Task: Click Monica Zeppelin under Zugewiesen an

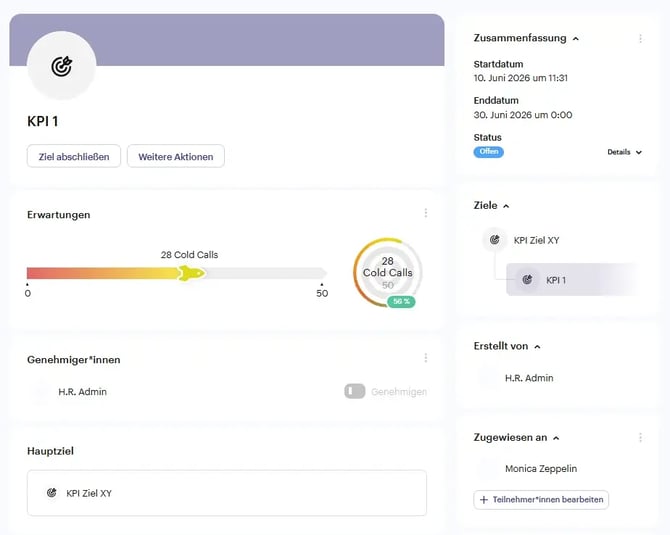Action: (x=541, y=468)
